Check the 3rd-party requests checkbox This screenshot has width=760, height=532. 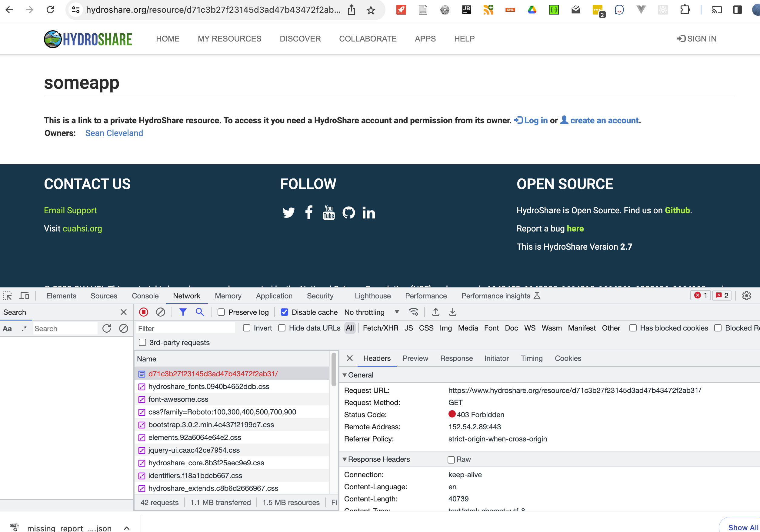[142, 342]
